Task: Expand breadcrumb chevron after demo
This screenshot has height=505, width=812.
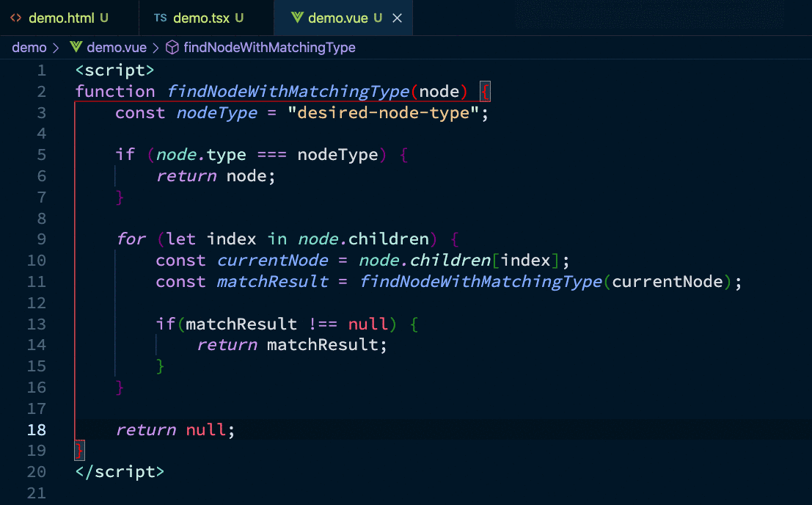Action: pyautogui.click(x=56, y=48)
